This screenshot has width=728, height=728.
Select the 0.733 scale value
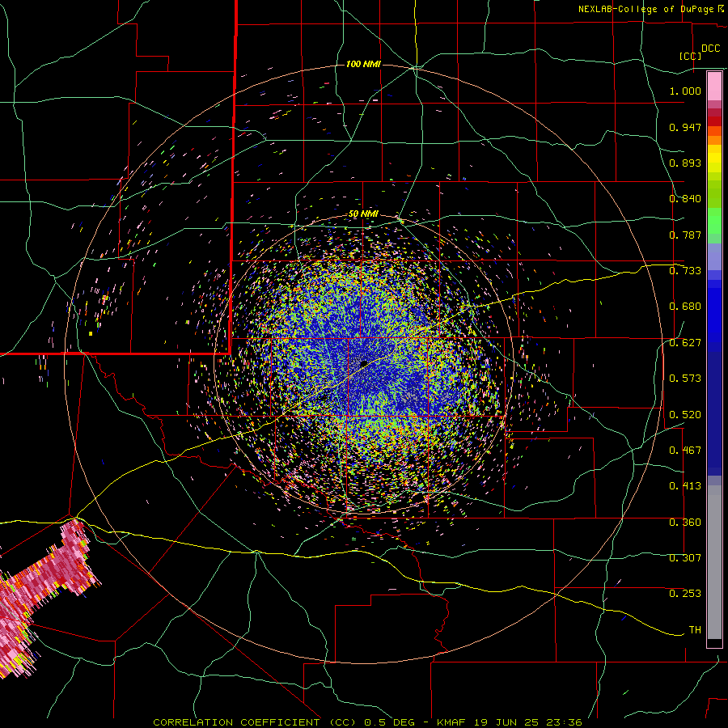click(685, 271)
